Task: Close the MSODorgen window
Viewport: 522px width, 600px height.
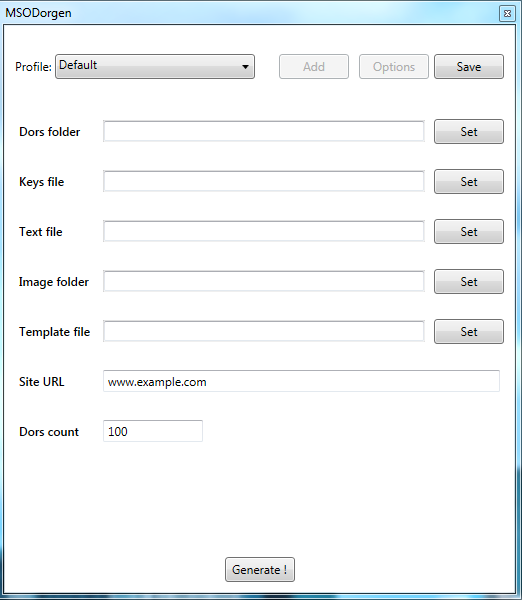Action: [507, 14]
